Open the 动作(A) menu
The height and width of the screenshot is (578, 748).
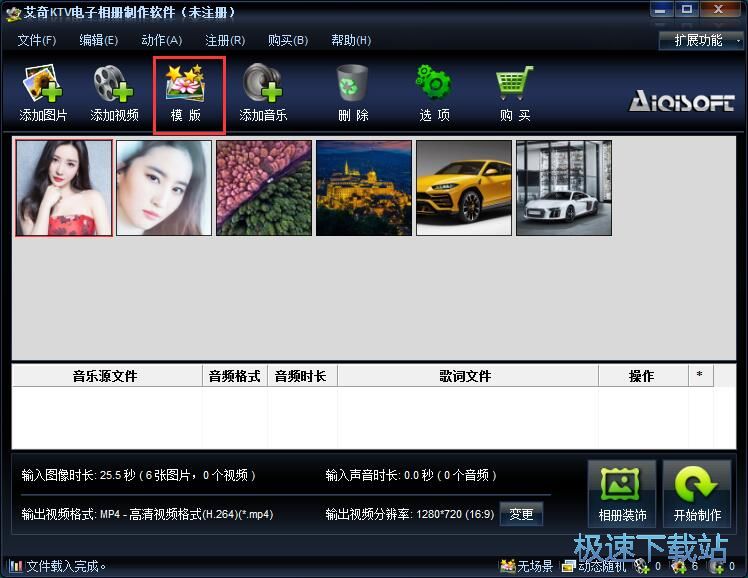162,41
